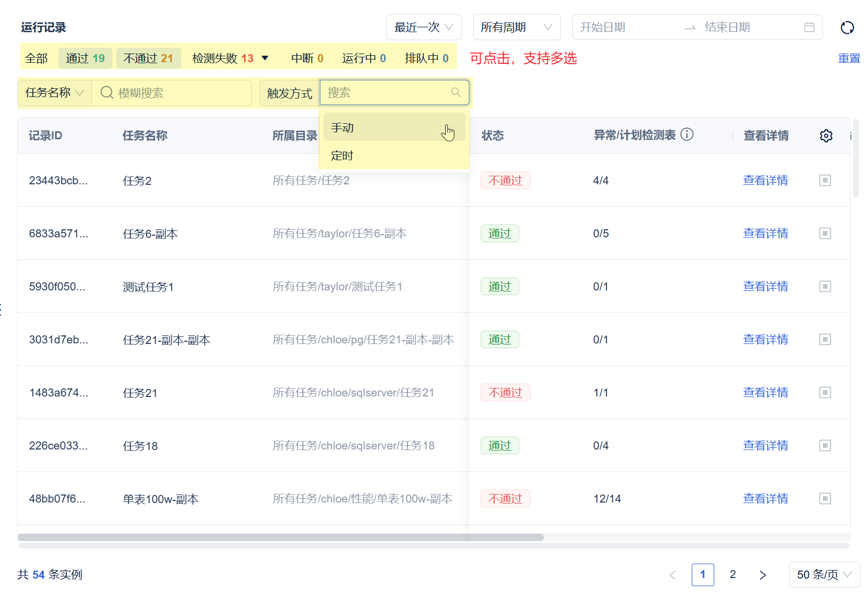Click the row action icon for 任务21-副本-副本
The height and width of the screenshot is (592, 868).
click(x=825, y=340)
